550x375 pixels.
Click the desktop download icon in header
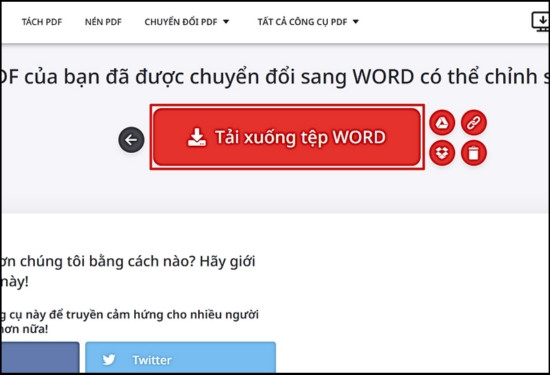click(x=541, y=22)
